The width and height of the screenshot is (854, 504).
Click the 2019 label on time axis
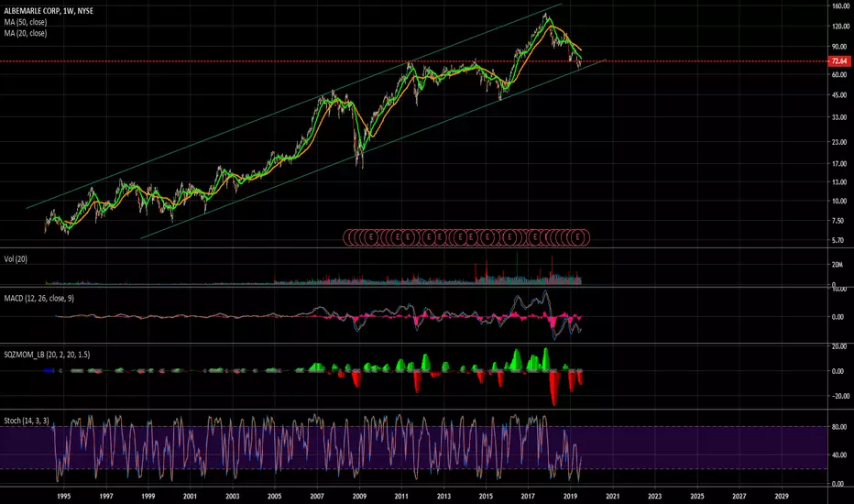pos(570,497)
